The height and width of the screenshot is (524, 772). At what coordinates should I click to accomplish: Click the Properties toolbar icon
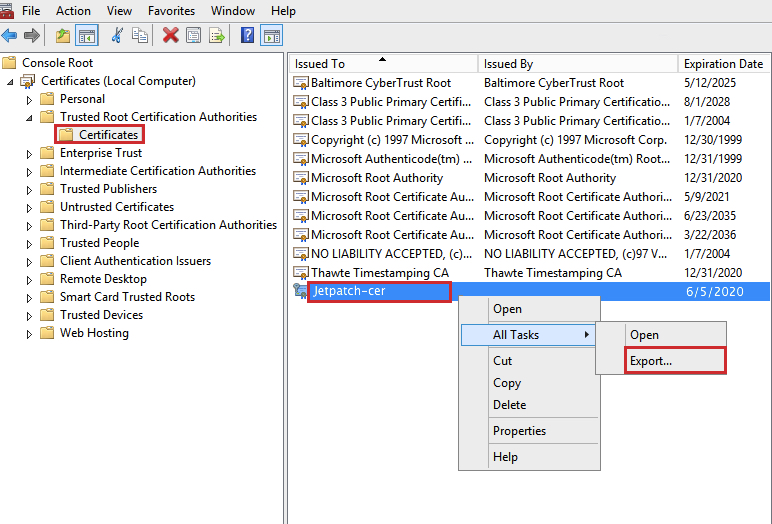(x=193, y=35)
